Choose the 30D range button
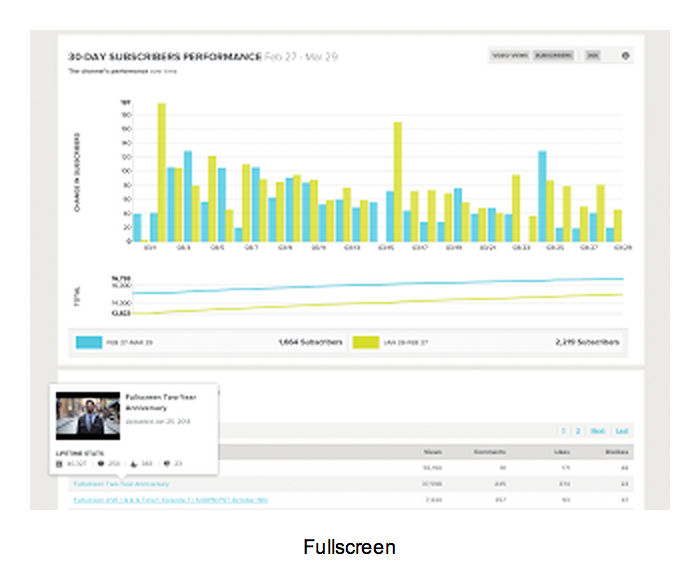Screen dimensions: 698x570 [592, 56]
